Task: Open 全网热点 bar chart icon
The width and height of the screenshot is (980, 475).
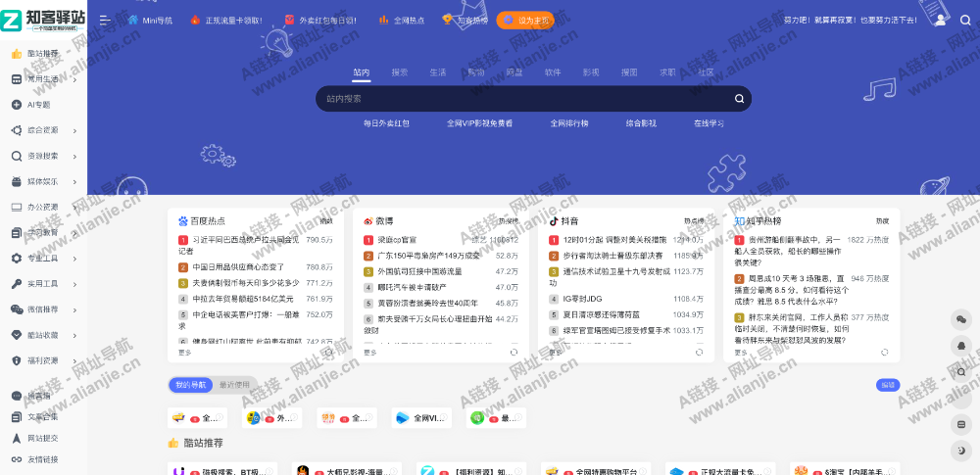Action: (384, 20)
